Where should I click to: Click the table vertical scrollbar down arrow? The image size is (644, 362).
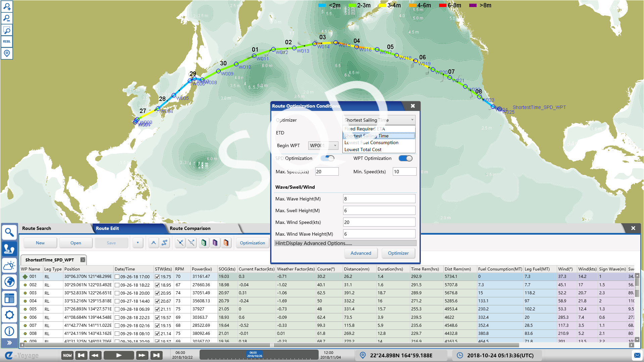point(637,339)
